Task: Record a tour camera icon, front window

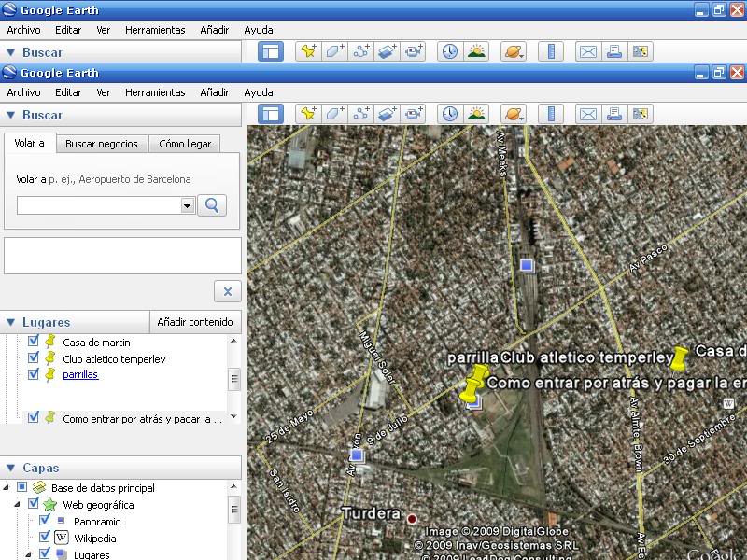Action: [413, 114]
